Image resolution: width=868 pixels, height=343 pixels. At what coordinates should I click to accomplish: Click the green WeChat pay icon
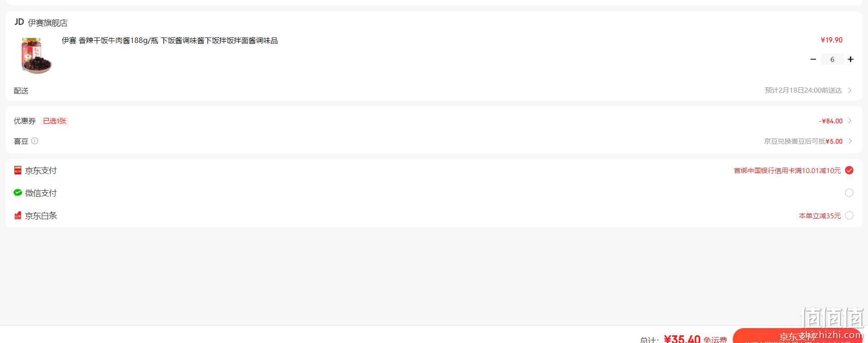click(x=18, y=193)
